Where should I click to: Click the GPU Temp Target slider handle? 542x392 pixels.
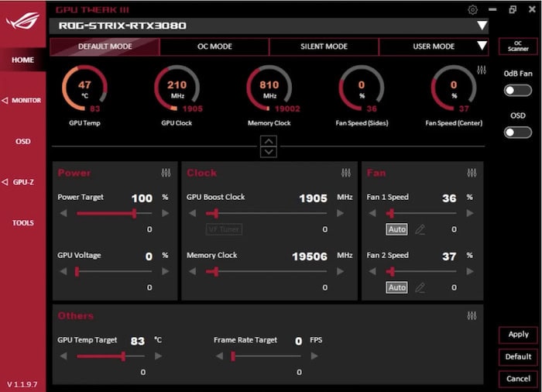pyautogui.click(x=123, y=356)
